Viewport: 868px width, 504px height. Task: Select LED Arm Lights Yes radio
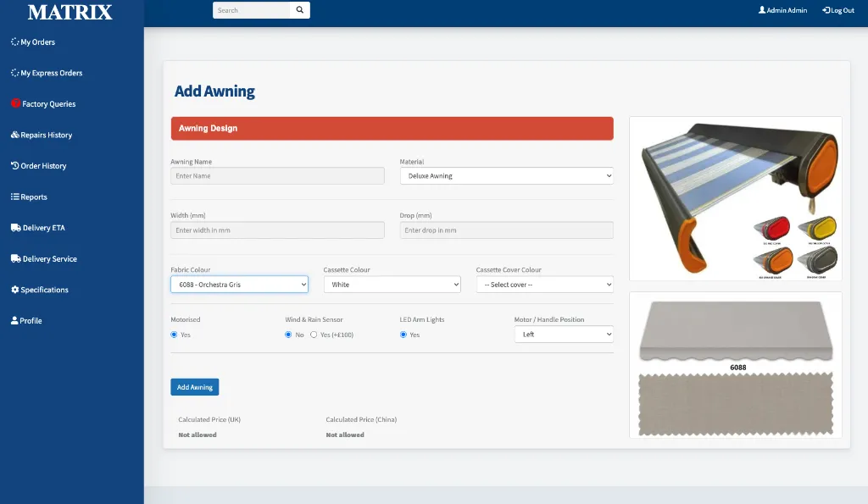(x=403, y=335)
